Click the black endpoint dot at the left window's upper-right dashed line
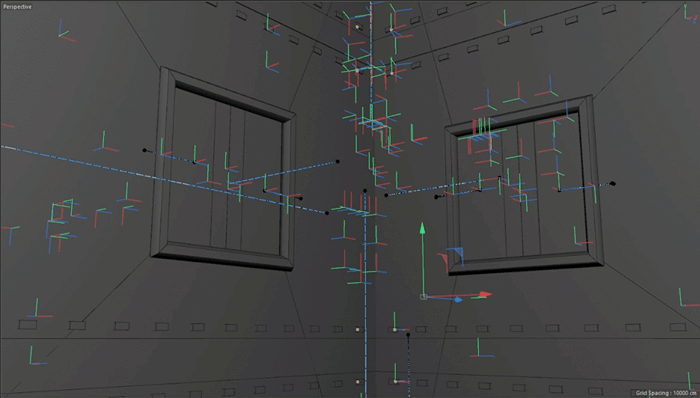This screenshot has height=398, width=700. point(338,162)
